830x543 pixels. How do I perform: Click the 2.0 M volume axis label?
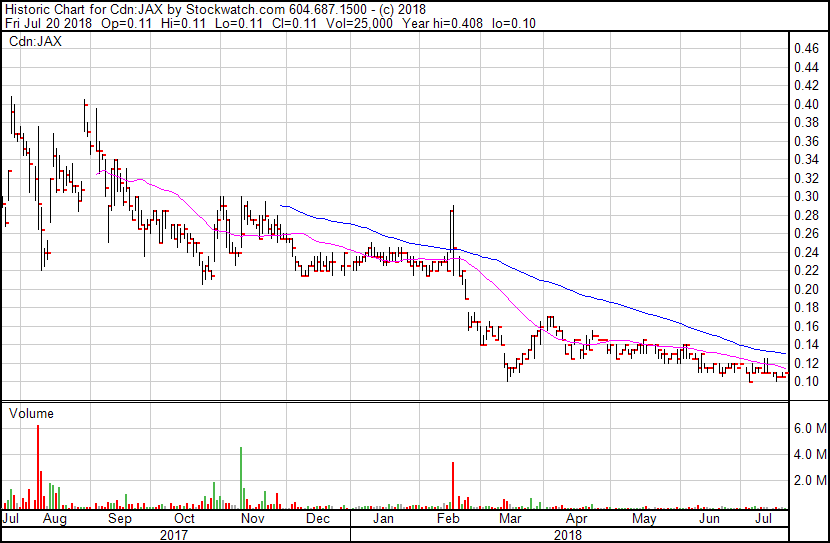pos(807,480)
